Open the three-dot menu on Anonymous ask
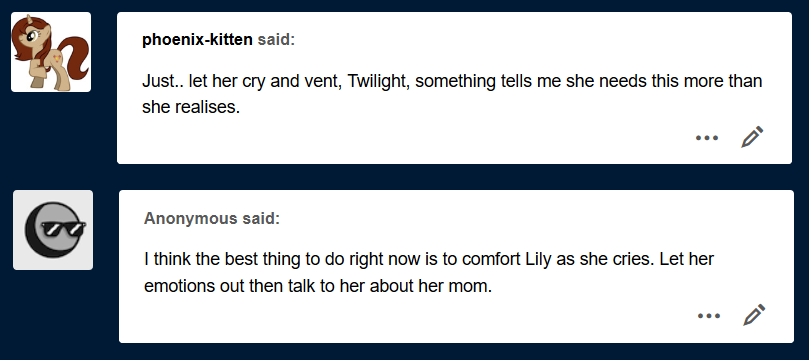Image resolution: width=809 pixels, height=360 pixels. (x=708, y=316)
